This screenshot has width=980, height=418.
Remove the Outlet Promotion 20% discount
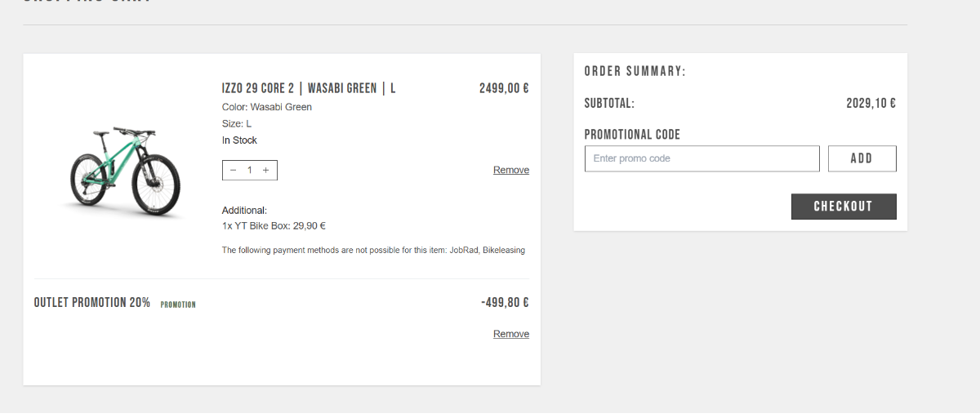click(511, 334)
